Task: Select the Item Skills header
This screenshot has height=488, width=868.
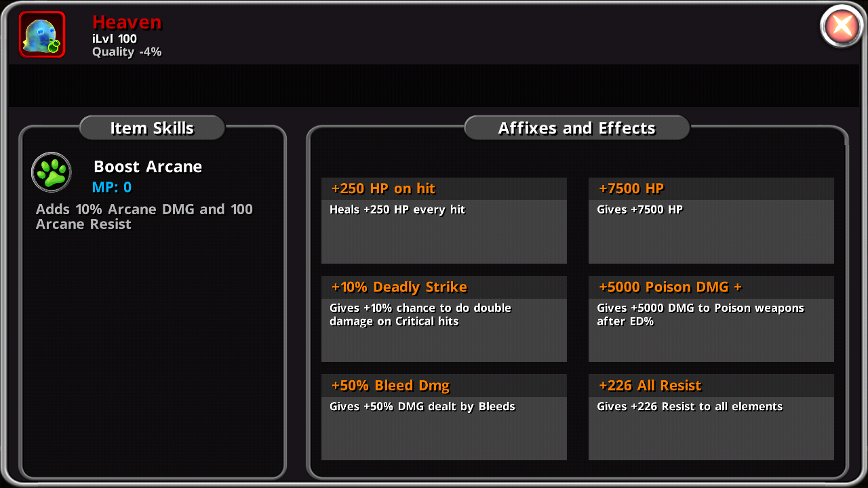Action: click(x=152, y=128)
